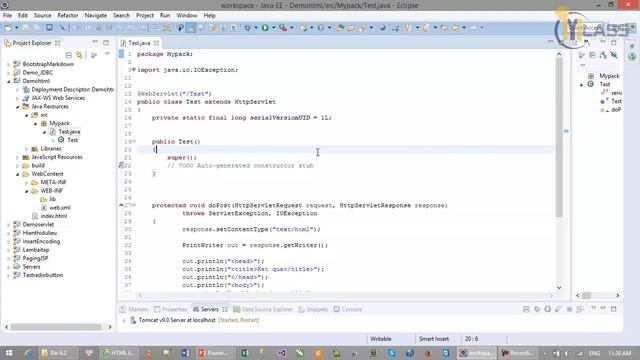
Task: Expand the Demo_JDBC project
Action: pyautogui.click(x=9, y=73)
